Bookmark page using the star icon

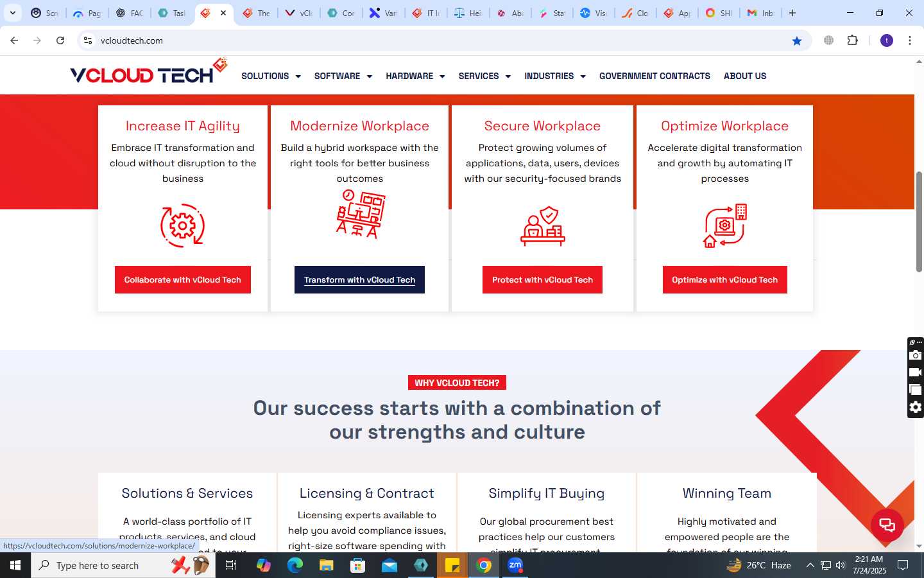point(797,40)
